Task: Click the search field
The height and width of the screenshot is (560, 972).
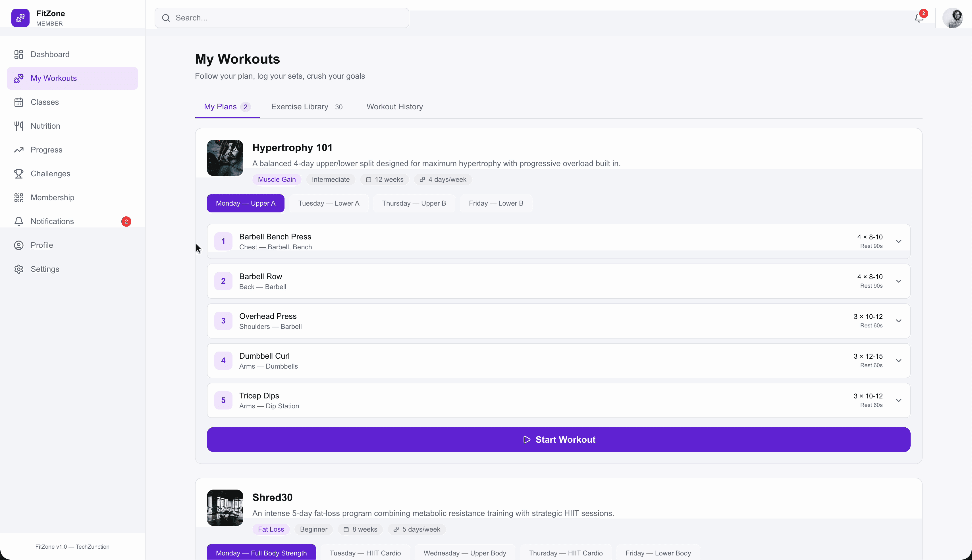Action: click(281, 18)
